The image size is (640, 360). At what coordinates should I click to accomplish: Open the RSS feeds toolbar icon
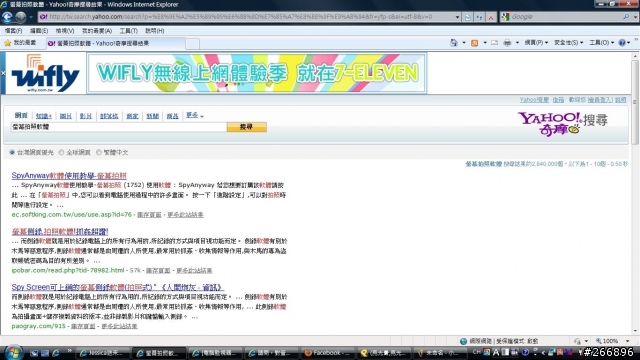pyautogui.click(x=474, y=42)
